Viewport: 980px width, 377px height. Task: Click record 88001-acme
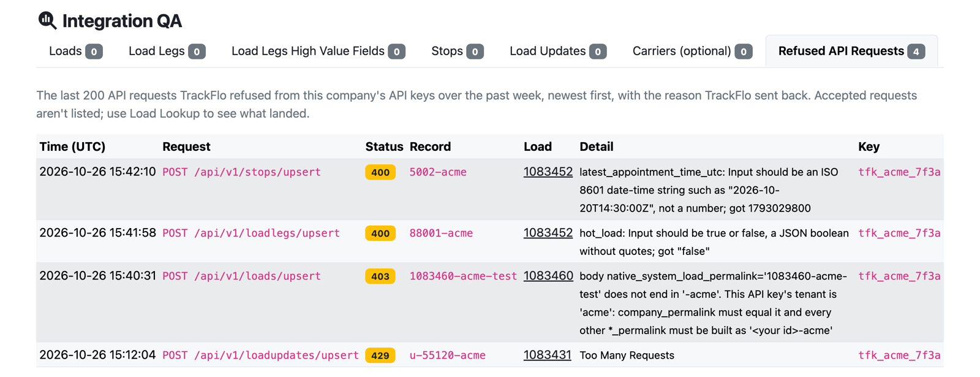coord(441,233)
